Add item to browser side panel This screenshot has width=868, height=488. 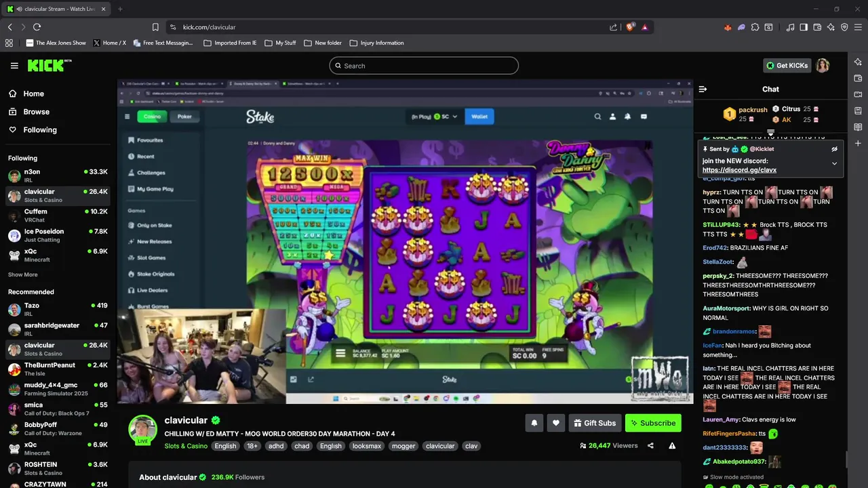pos(859,143)
